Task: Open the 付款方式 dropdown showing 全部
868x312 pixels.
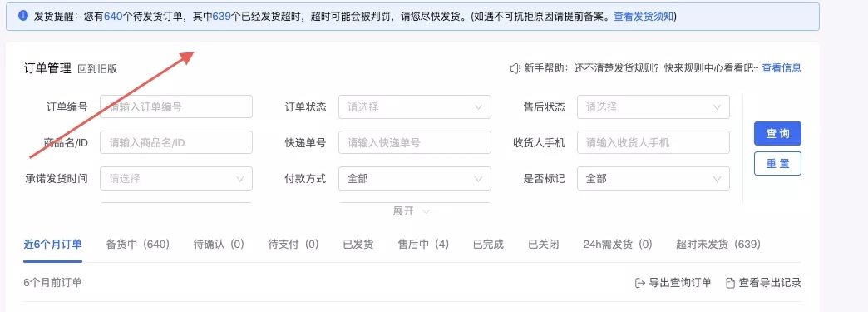Action: click(x=415, y=178)
